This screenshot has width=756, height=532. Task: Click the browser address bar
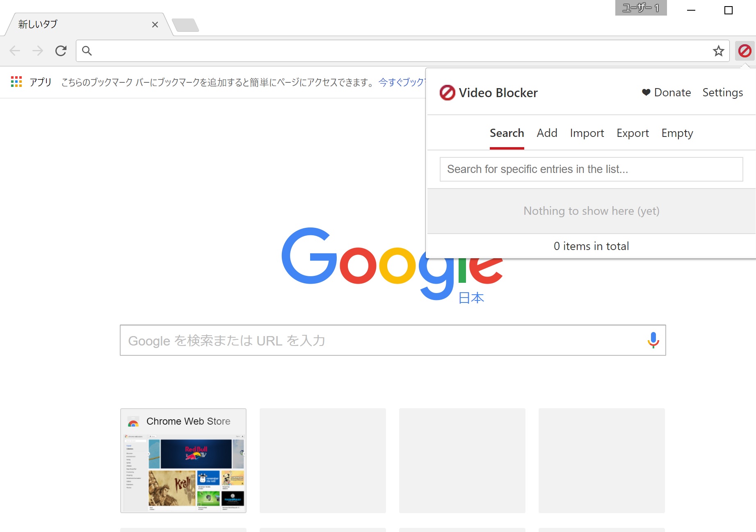402,51
